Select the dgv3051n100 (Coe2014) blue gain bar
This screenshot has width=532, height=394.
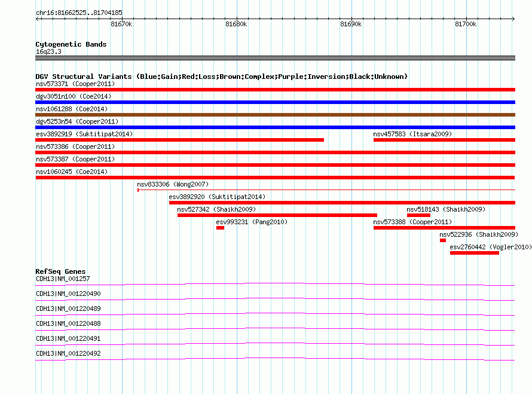pyautogui.click(x=275, y=102)
